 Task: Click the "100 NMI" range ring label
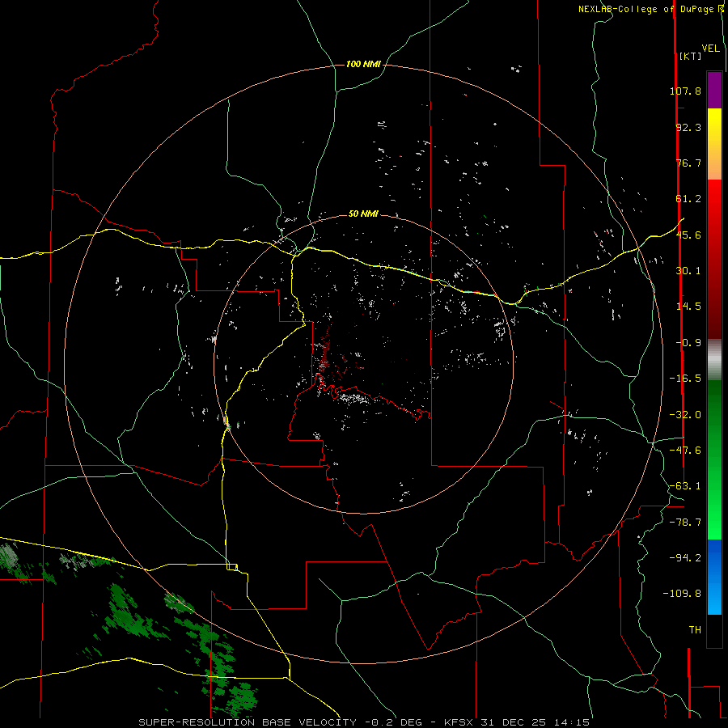coord(363,64)
